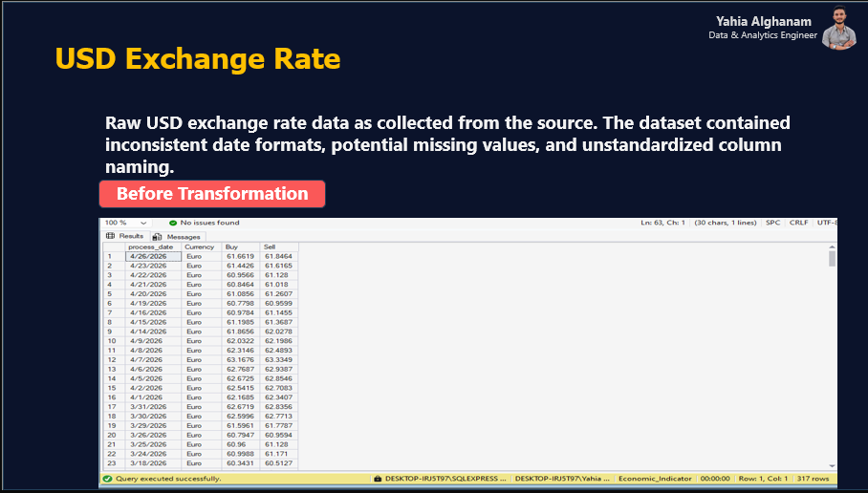Image resolution: width=868 pixels, height=493 pixels.
Task: Click the 00:00:00 elapsed time entry
Action: (715, 479)
